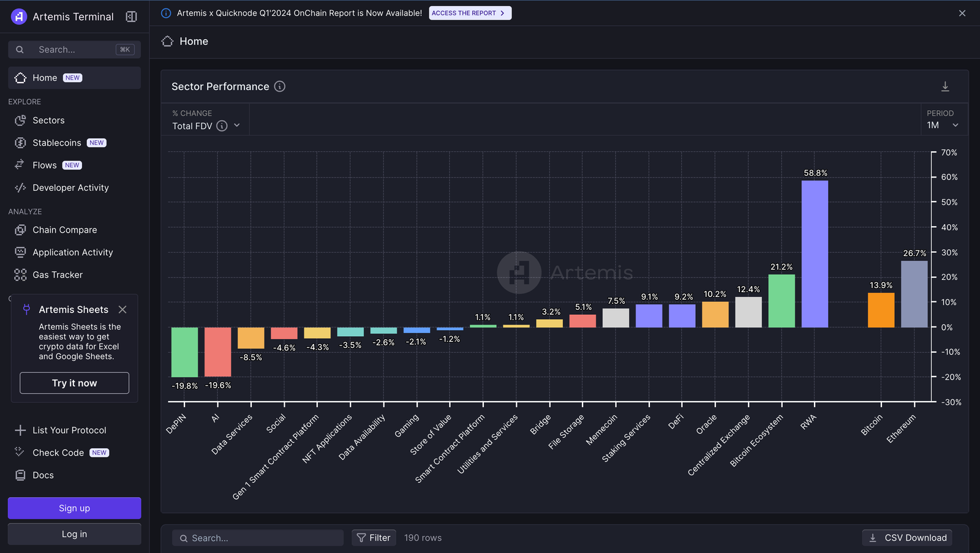Click Sector Performance info icon
The width and height of the screenshot is (980, 553).
pyautogui.click(x=279, y=86)
